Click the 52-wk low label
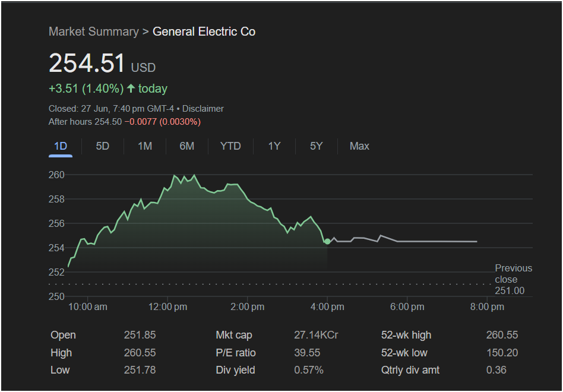The height and width of the screenshot is (392, 563). click(404, 353)
